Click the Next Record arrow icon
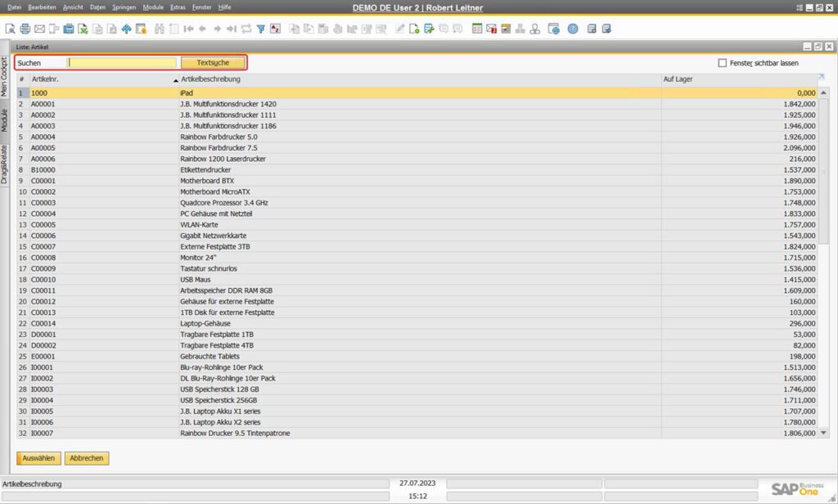This screenshot has height=504, width=838. tap(217, 29)
